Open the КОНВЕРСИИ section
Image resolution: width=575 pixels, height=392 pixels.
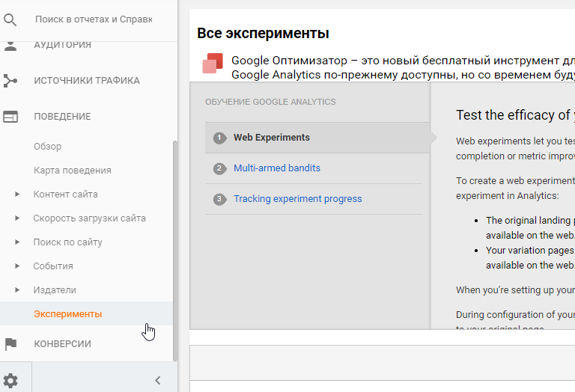62,344
